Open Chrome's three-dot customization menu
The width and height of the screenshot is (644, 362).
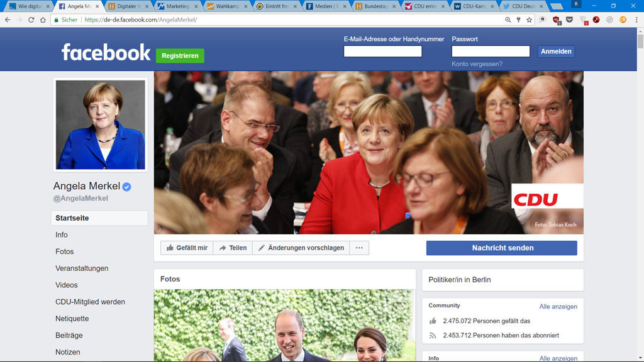coord(636,19)
